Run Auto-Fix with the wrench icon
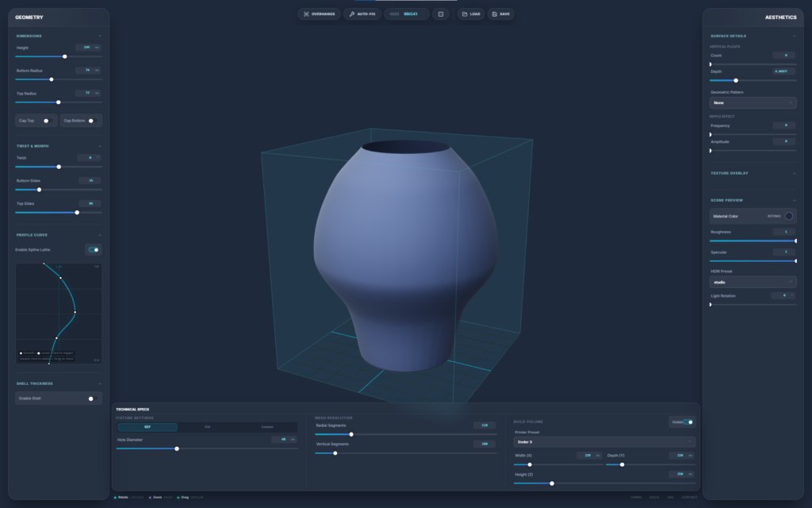 (x=362, y=14)
